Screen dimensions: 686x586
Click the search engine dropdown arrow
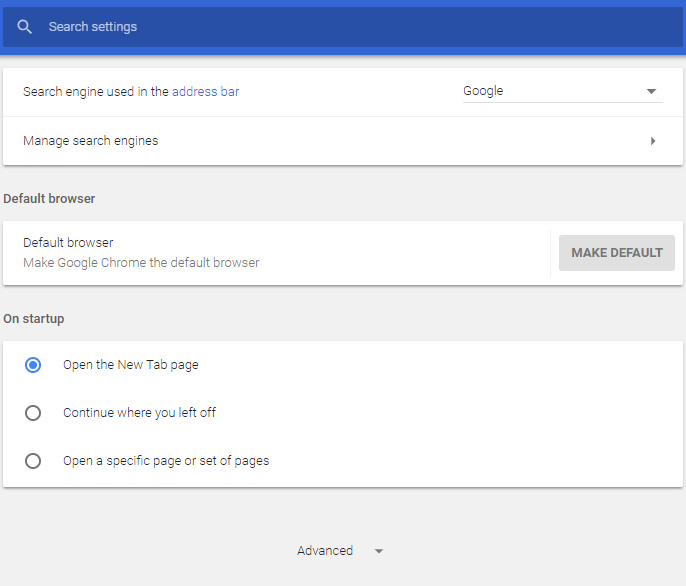[x=651, y=91]
